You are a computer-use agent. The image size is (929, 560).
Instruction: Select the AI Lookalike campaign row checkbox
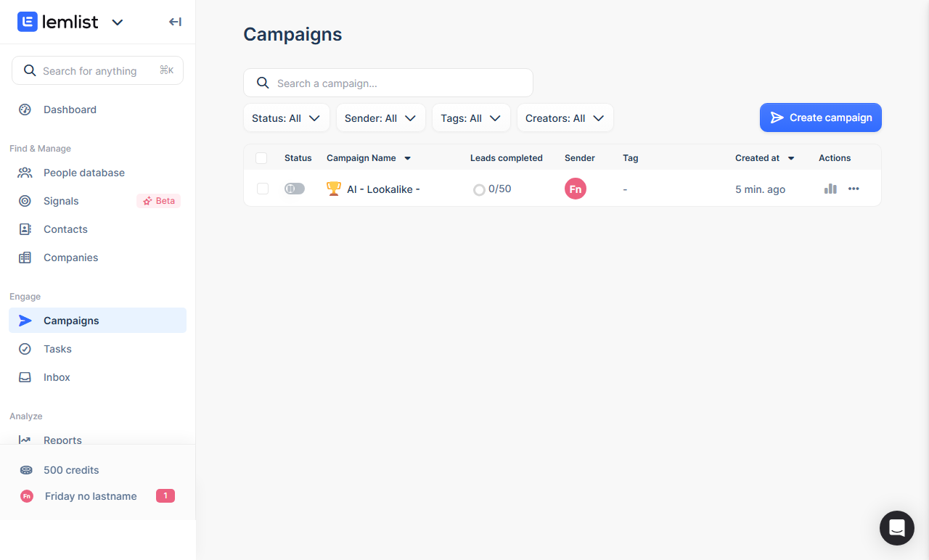(262, 188)
